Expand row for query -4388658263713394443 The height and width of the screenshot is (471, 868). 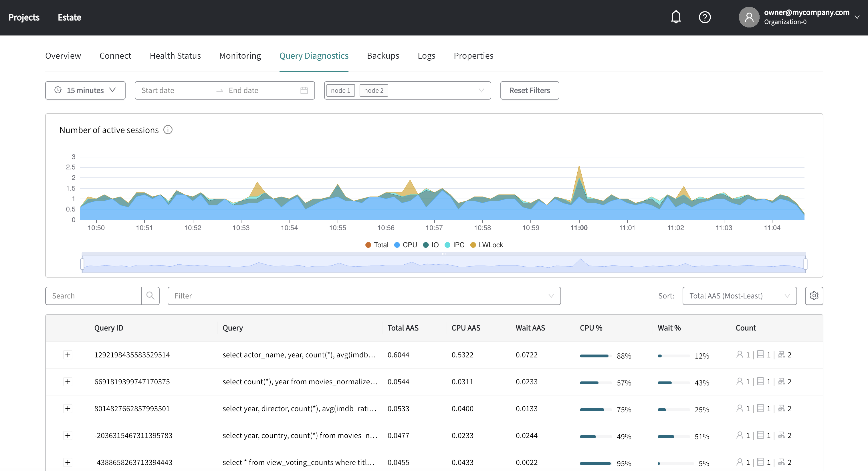[68, 463]
